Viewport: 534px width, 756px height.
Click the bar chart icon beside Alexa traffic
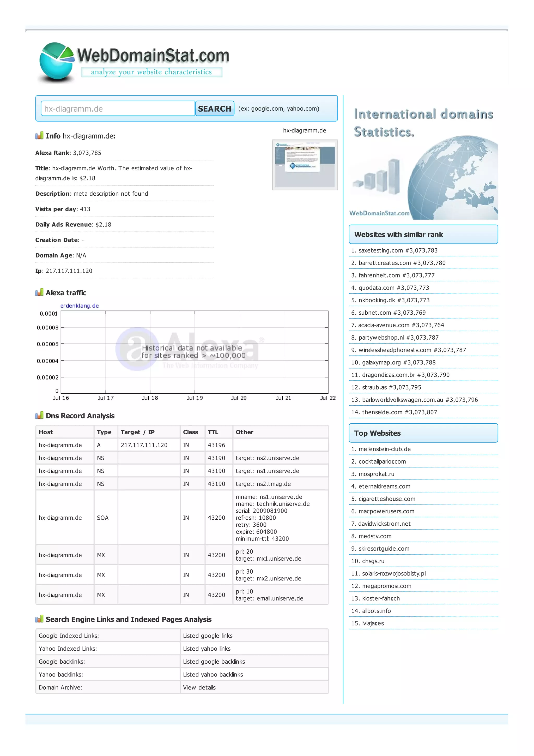coord(39,292)
